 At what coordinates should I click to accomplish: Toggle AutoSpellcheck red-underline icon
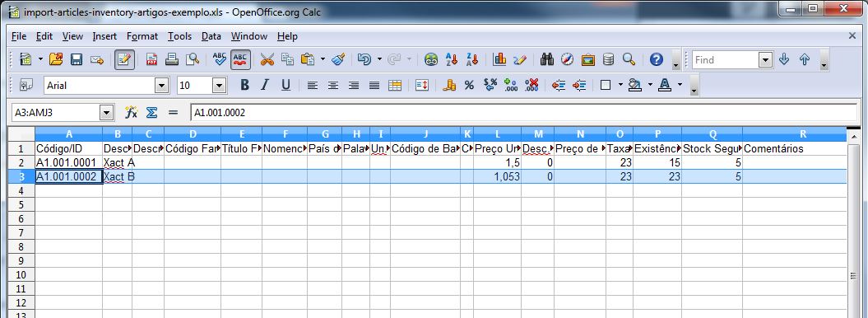point(240,59)
